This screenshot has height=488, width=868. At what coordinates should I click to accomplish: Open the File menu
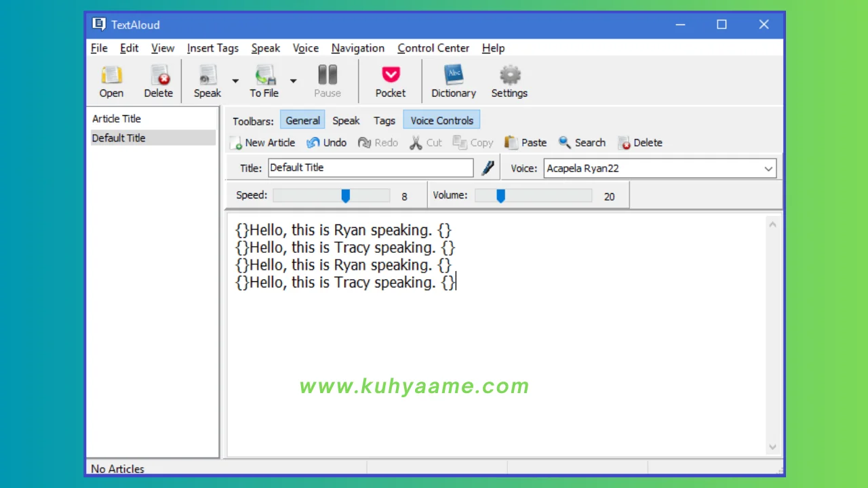(x=99, y=48)
